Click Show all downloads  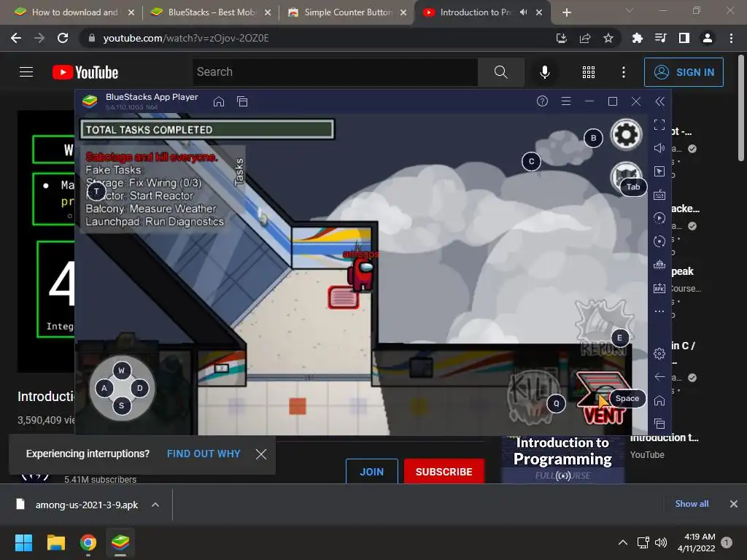692,504
